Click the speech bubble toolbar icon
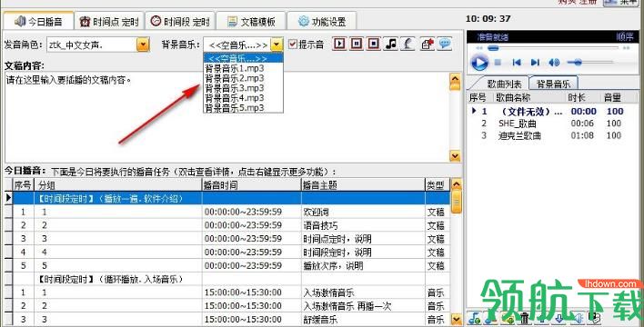 click(445, 44)
